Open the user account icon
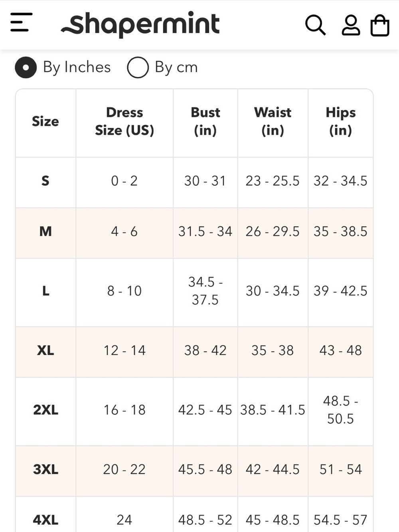 click(351, 25)
